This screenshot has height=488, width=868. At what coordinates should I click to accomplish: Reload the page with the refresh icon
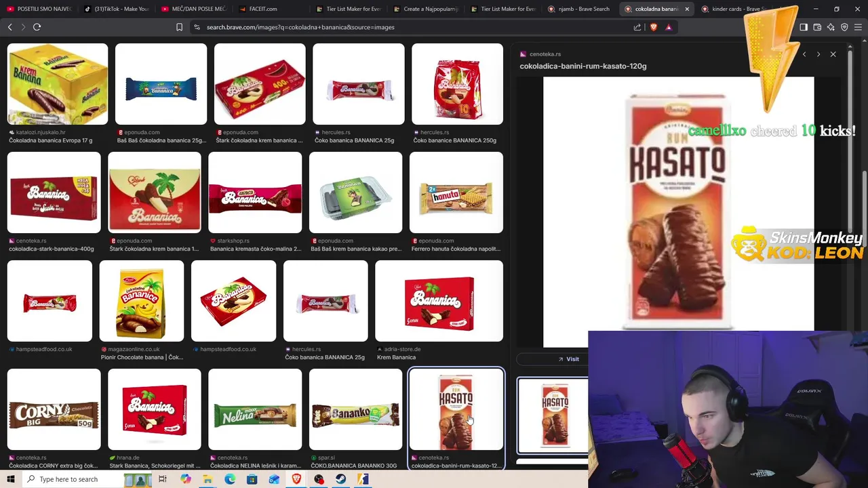(x=37, y=27)
